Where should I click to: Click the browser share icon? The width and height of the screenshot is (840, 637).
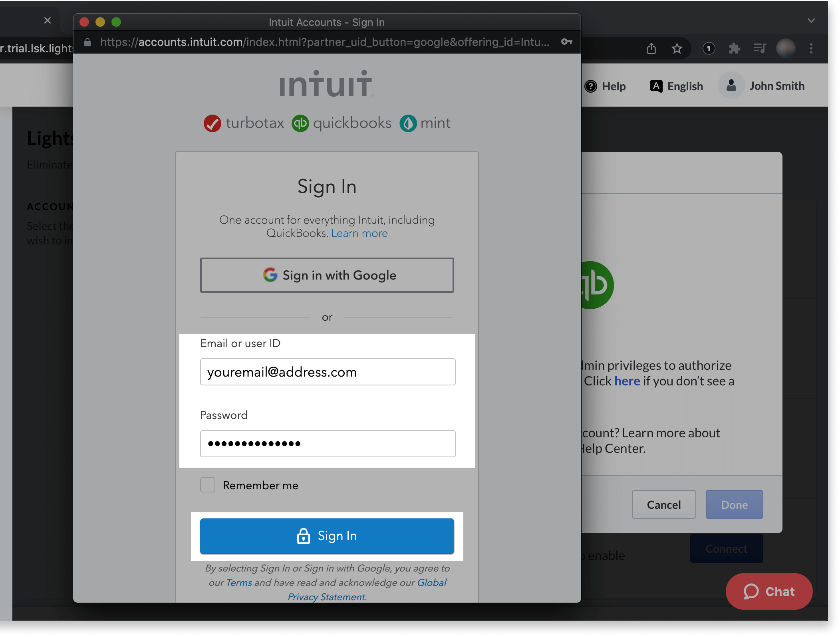(651, 49)
